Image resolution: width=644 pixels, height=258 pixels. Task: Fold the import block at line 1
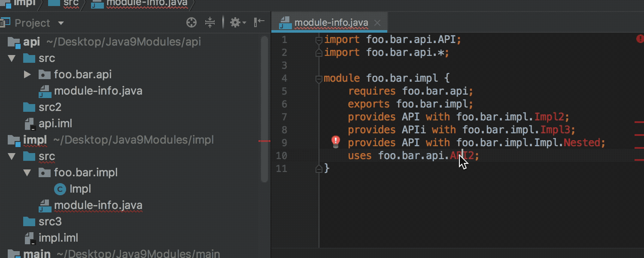click(319, 40)
